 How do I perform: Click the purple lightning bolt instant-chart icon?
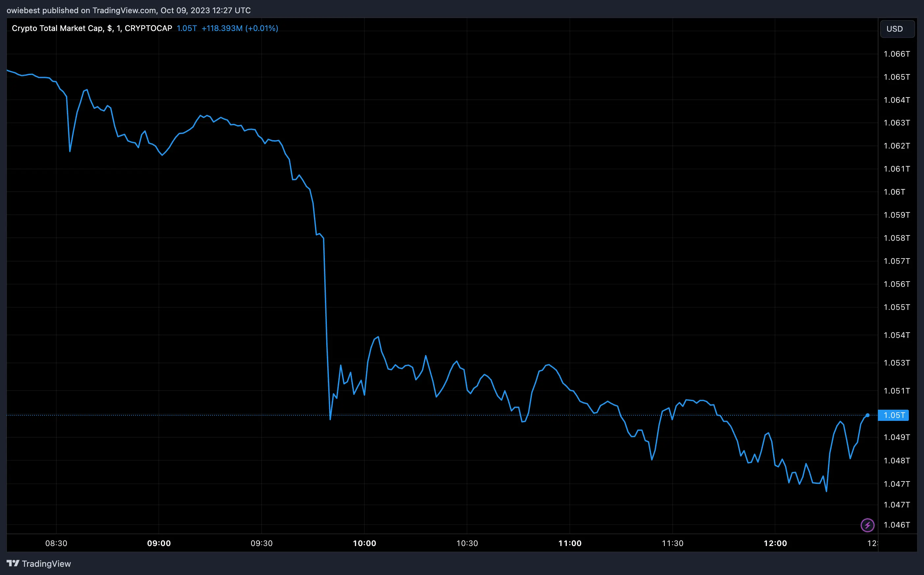tap(867, 525)
